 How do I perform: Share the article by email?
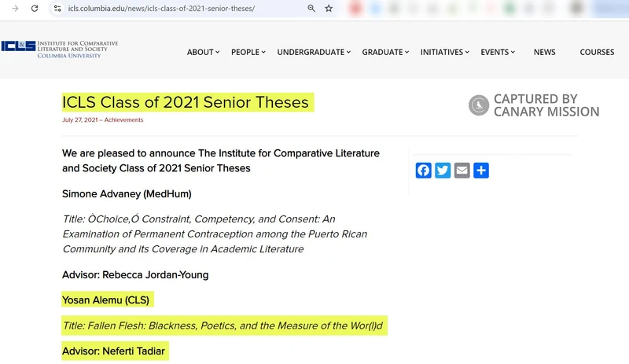click(x=462, y=171)
